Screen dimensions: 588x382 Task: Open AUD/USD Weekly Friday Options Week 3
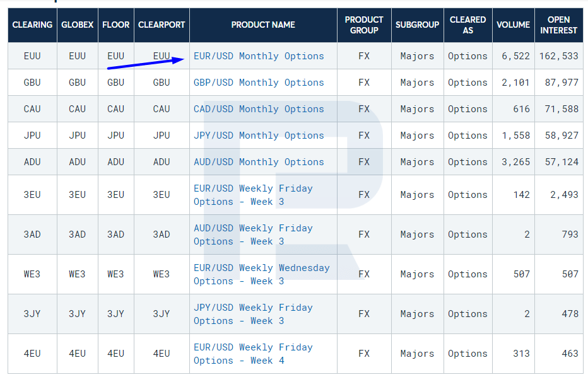(x=253, y=235)
